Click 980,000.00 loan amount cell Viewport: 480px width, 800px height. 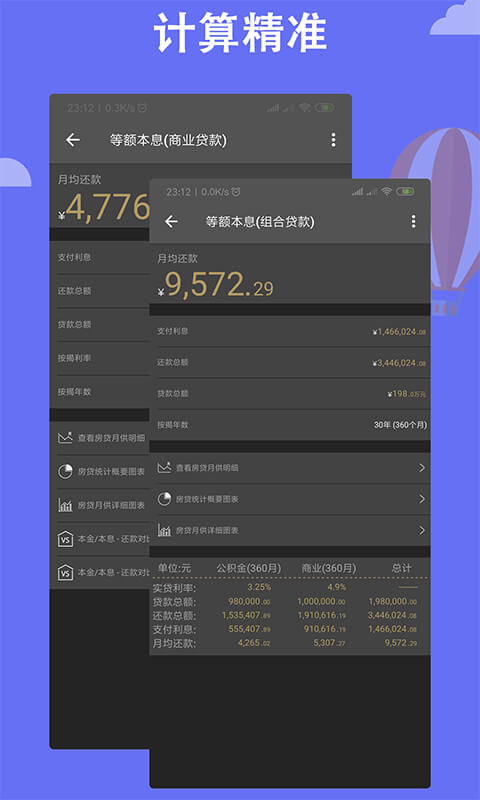249,602
